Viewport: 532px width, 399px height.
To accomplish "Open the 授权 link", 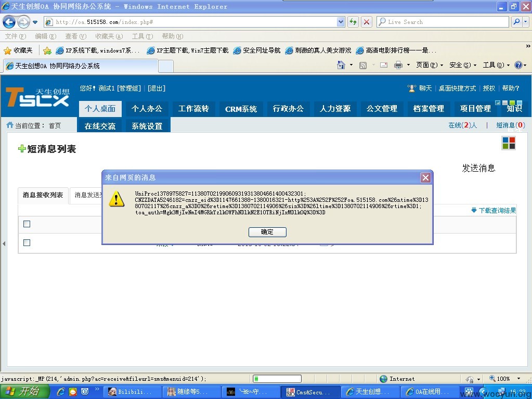I will coord(489,88).
